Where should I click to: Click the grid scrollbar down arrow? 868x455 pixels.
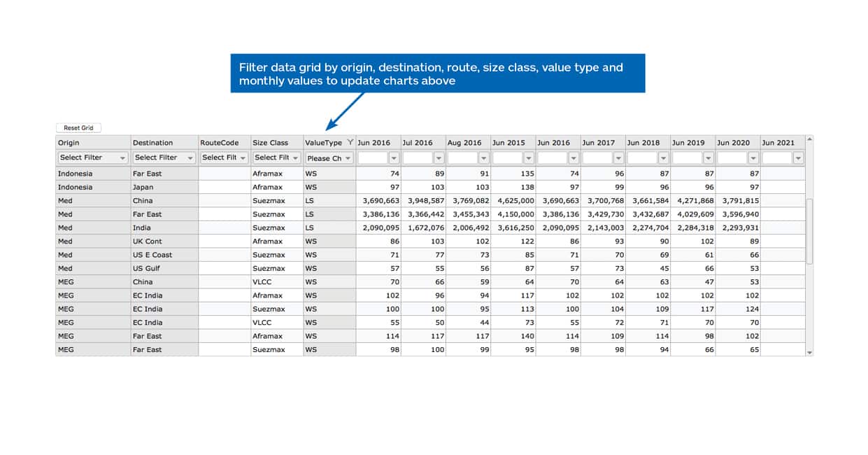click(x=810, y=353)
